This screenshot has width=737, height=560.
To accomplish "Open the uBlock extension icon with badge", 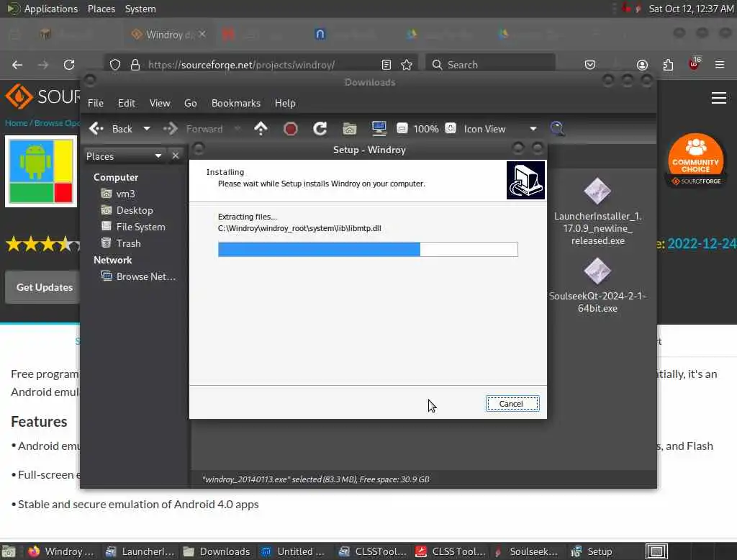I will tap(695, 64).
